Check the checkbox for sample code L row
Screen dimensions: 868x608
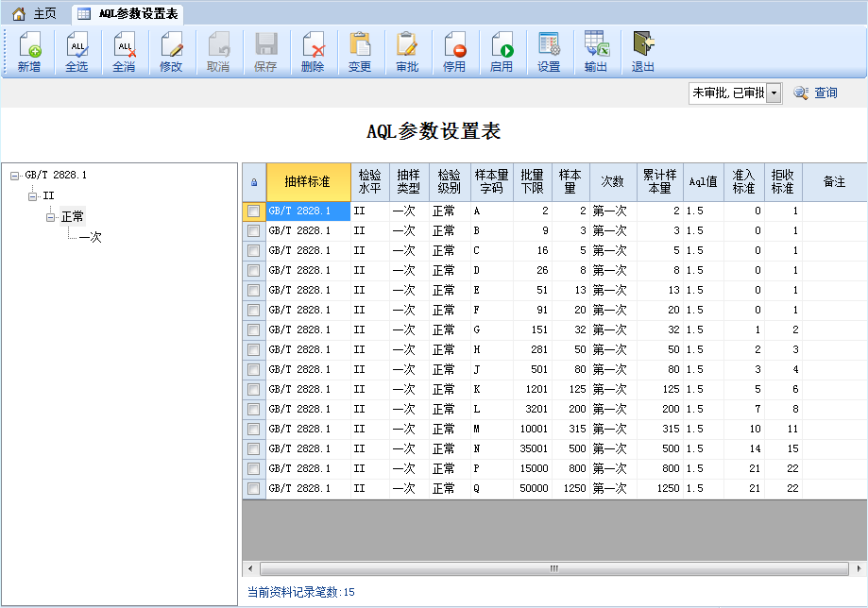pos(253,409)
